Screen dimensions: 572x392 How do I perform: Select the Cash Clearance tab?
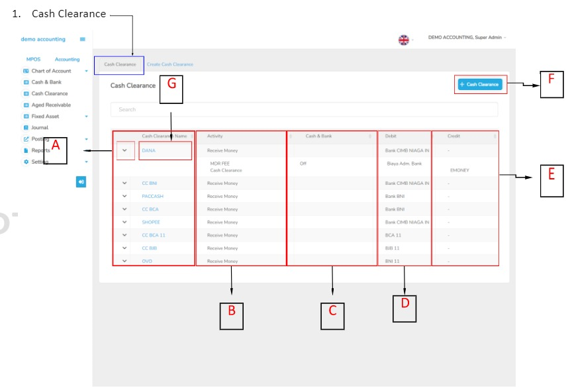click(x=120, y=65)
